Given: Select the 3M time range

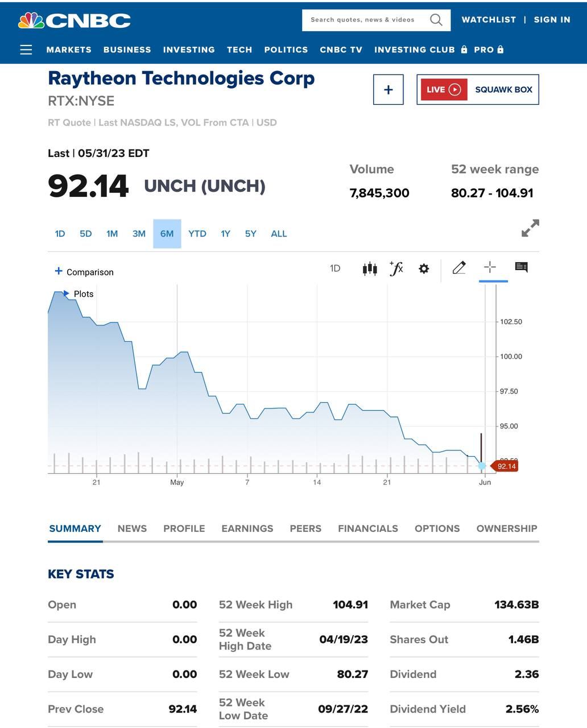Looking at the screenshot, I should (x=139, y=234).
